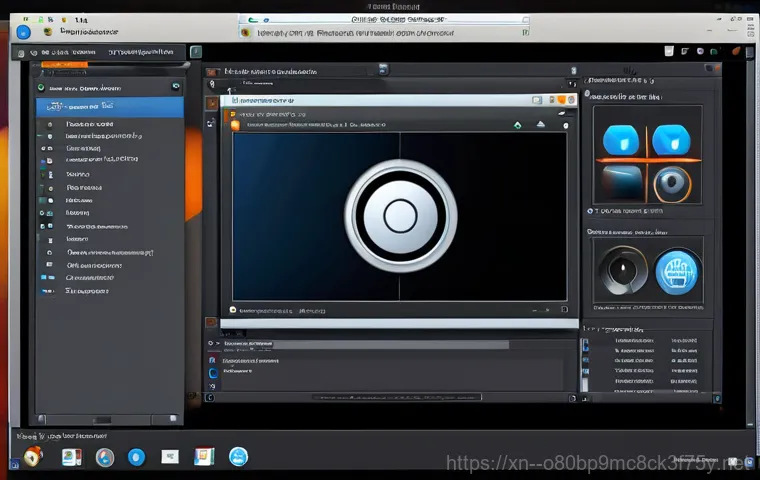Click the green square button beside the left panel header
Image resolution: width=760 pixels, height=480 pixels.
click(196, 52)
